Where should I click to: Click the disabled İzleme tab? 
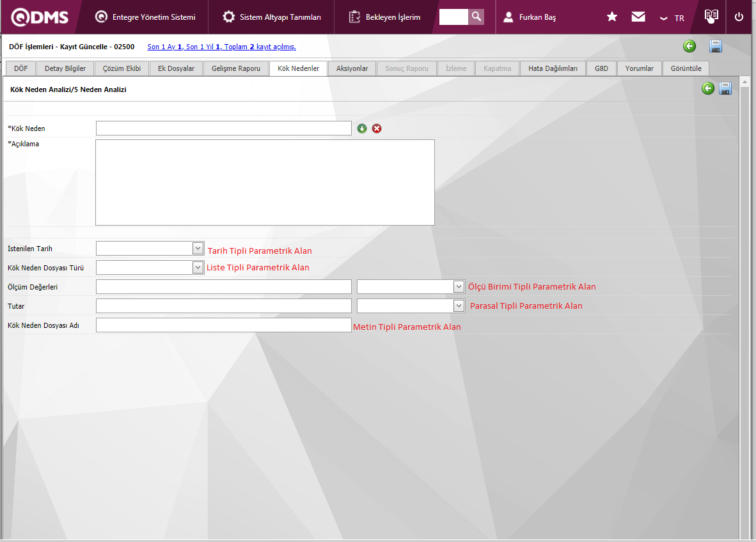(455, 68)
